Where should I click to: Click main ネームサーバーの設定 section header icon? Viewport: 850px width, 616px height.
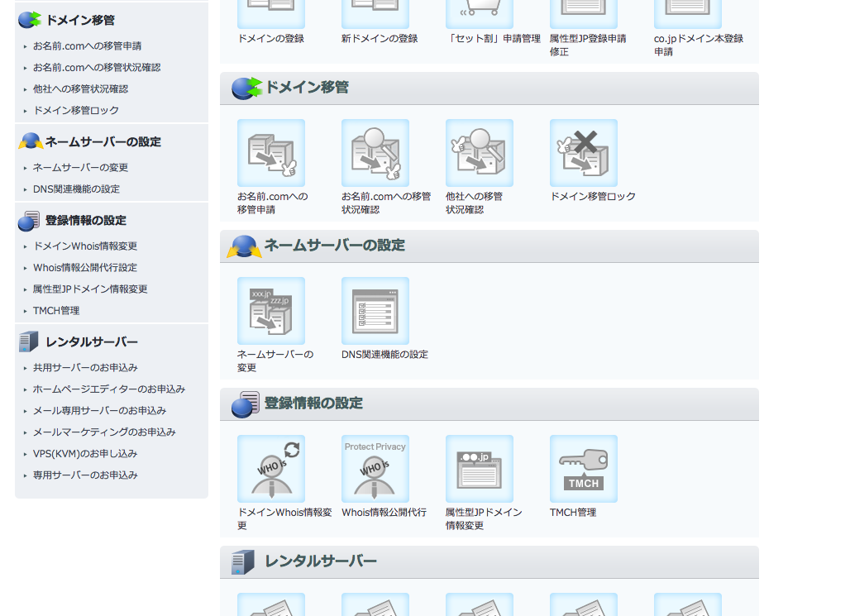244,246
